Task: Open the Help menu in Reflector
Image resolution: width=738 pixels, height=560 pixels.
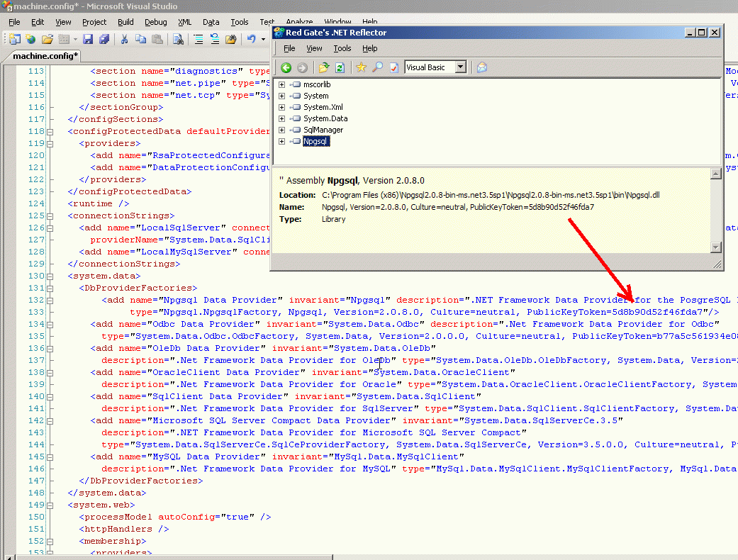Action: point(369,48)
